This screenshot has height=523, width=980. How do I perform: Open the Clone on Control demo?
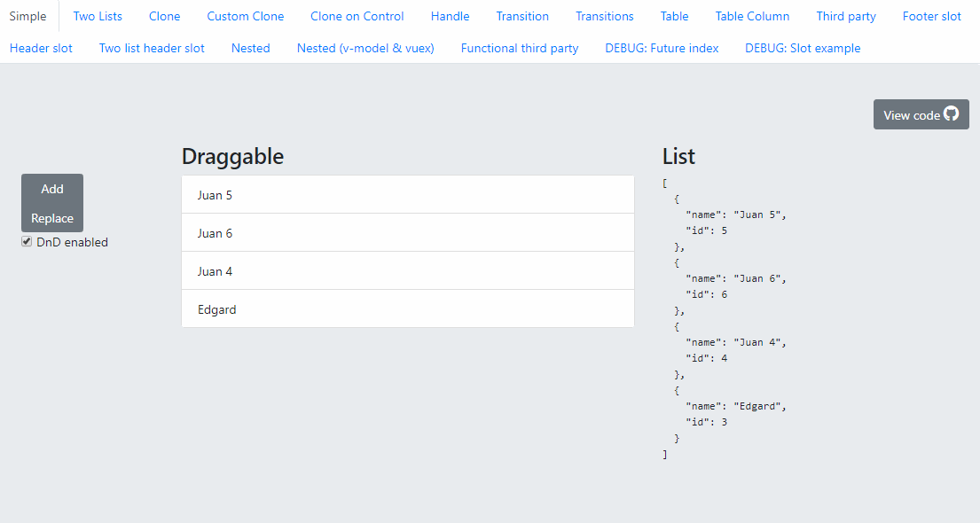pyautogui.click(x=357, y=16)
